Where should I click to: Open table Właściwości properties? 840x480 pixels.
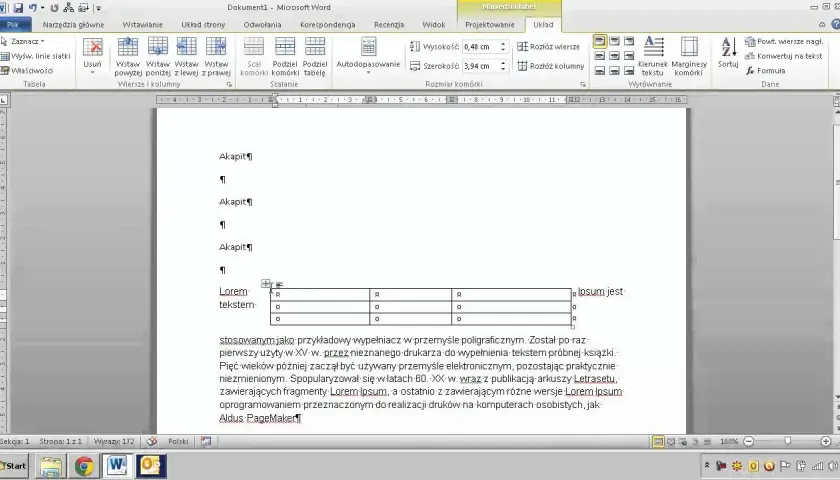tap(27, 70)
